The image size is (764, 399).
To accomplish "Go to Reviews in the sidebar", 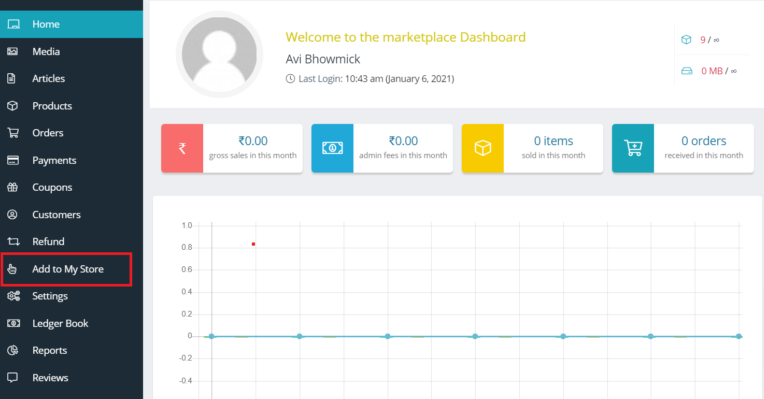I will point(72,378).
